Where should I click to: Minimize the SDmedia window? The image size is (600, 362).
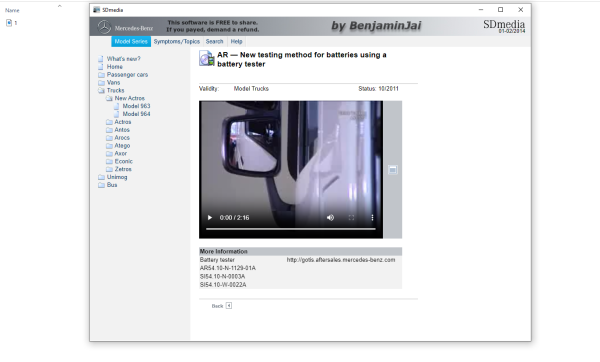click(x=481, y=10)
